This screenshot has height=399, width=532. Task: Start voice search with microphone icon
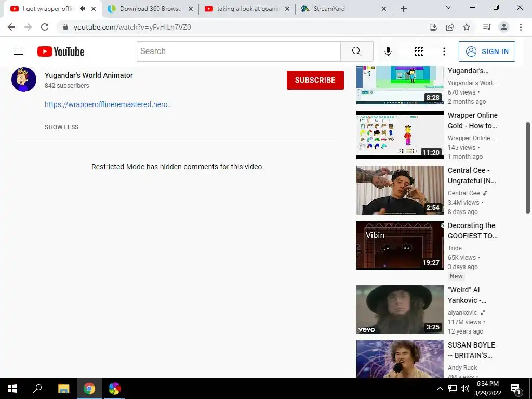click(388, 51)
